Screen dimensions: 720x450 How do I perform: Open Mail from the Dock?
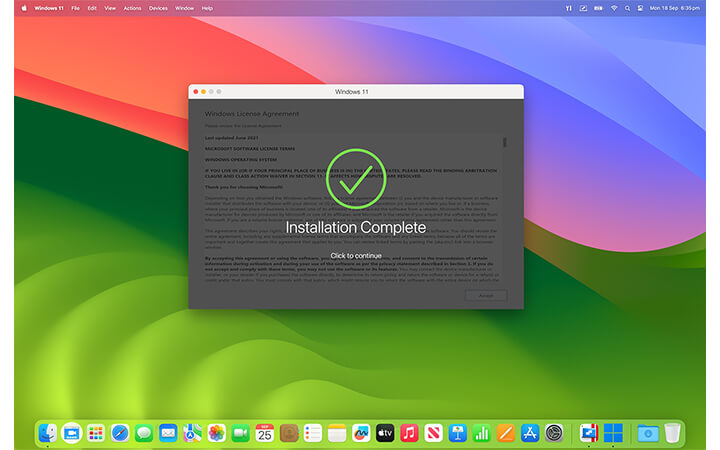tap(168, 433)
